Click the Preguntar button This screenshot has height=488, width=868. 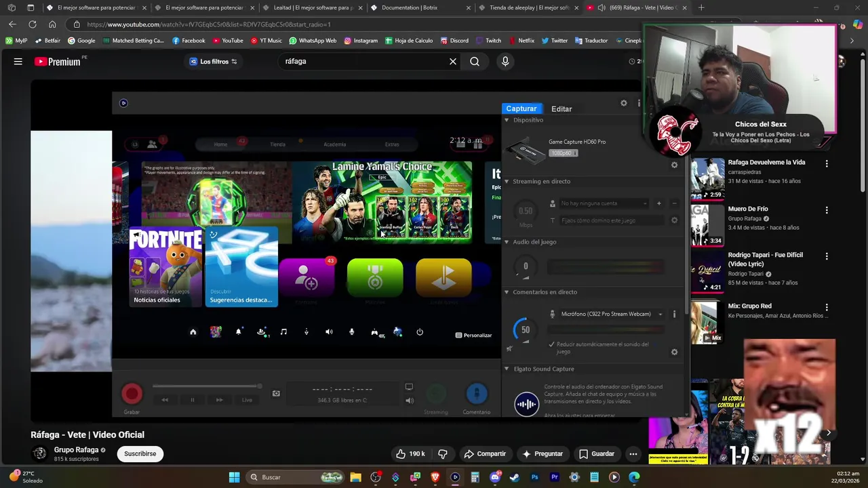[x=542, y=454]
